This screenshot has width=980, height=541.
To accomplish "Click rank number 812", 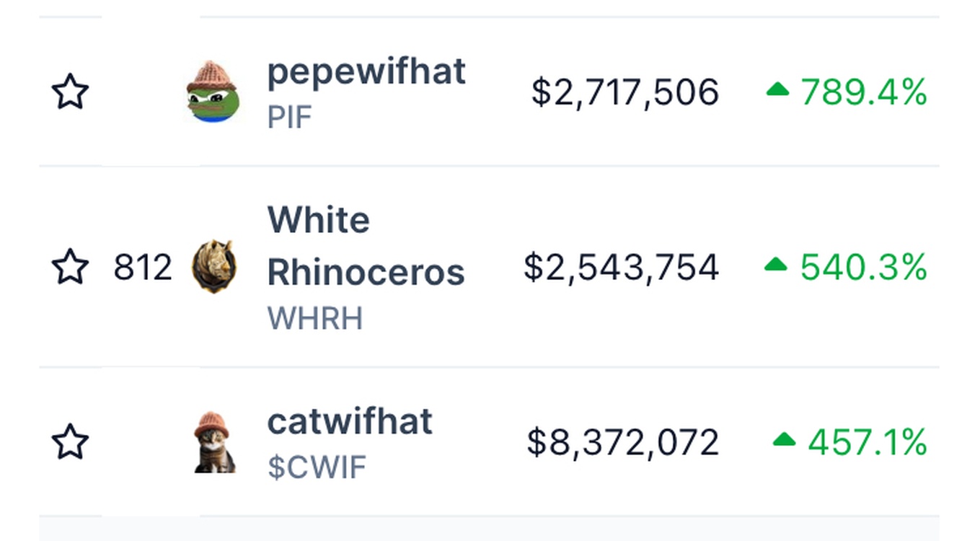I will tap(143, 268).
